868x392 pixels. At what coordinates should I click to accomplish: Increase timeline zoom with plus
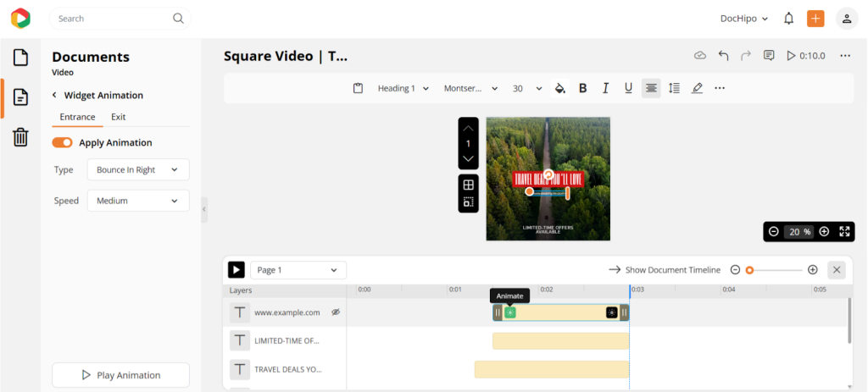pyautogui.click(x=813, y=270)
